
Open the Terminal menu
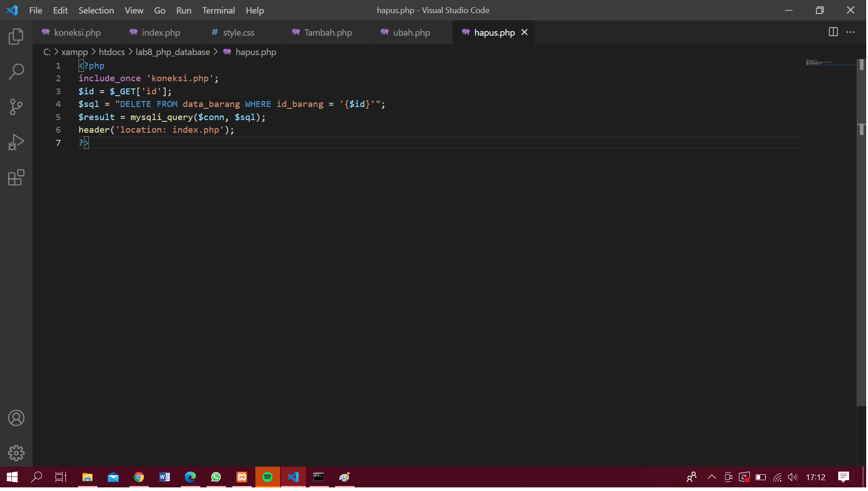click(218, 10)
